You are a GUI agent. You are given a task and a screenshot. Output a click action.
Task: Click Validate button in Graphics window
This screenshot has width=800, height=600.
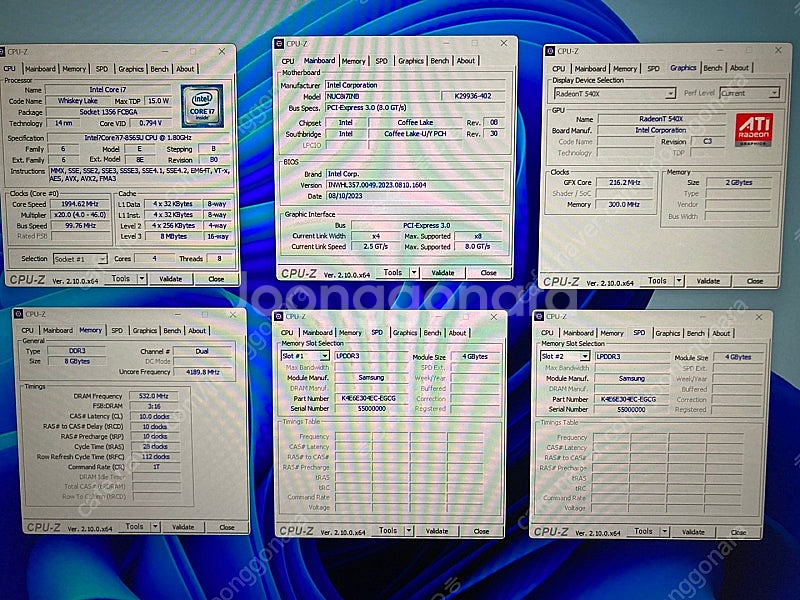(x=708, y=281)
